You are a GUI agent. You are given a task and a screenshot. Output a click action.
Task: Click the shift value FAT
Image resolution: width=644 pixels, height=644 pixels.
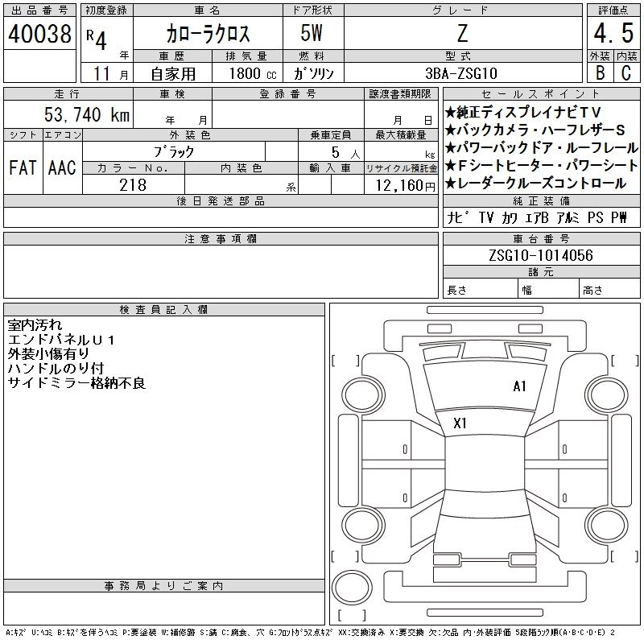click(23, 168)
